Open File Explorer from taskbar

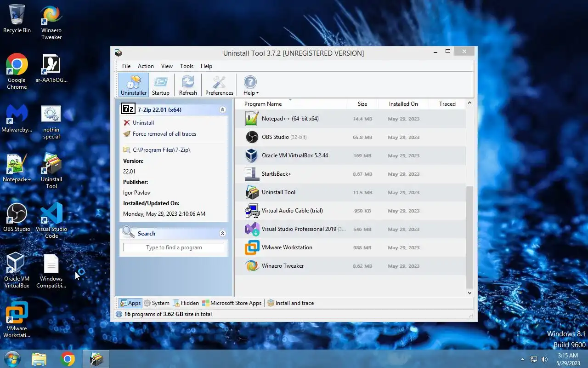[x=39, y=359]
